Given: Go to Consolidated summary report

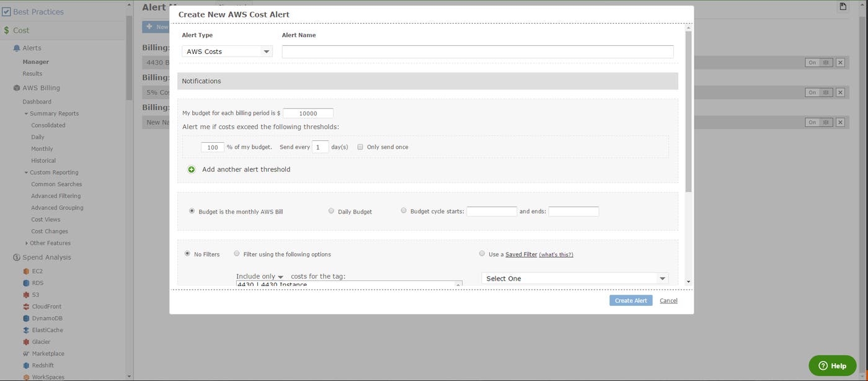Looking at the screenshot, I should coord(48,125).
